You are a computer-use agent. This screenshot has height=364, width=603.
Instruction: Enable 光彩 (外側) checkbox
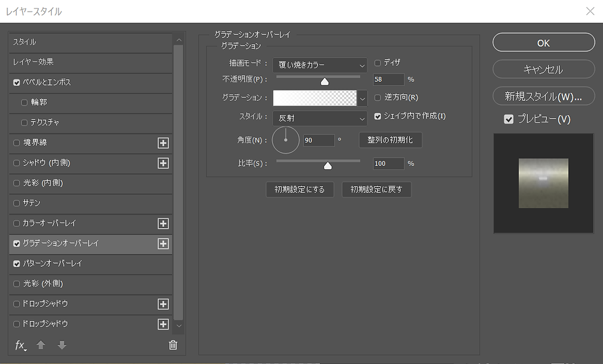[x=17, y=283]
